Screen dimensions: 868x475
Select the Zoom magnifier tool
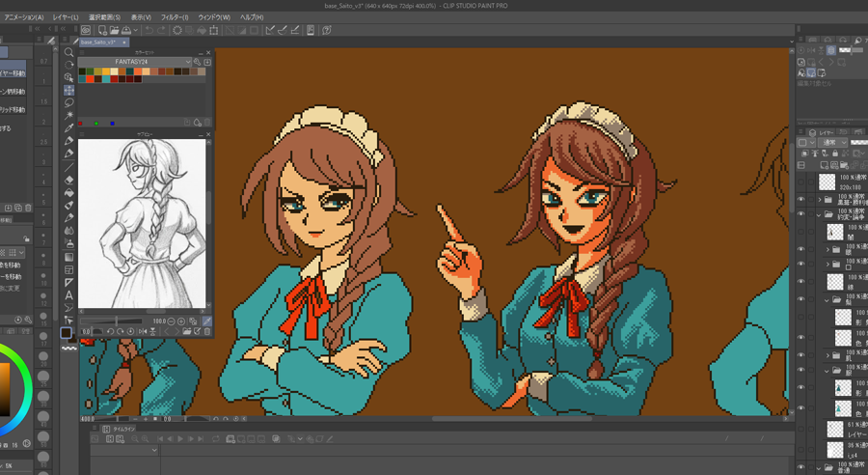[x=69, y=52]
